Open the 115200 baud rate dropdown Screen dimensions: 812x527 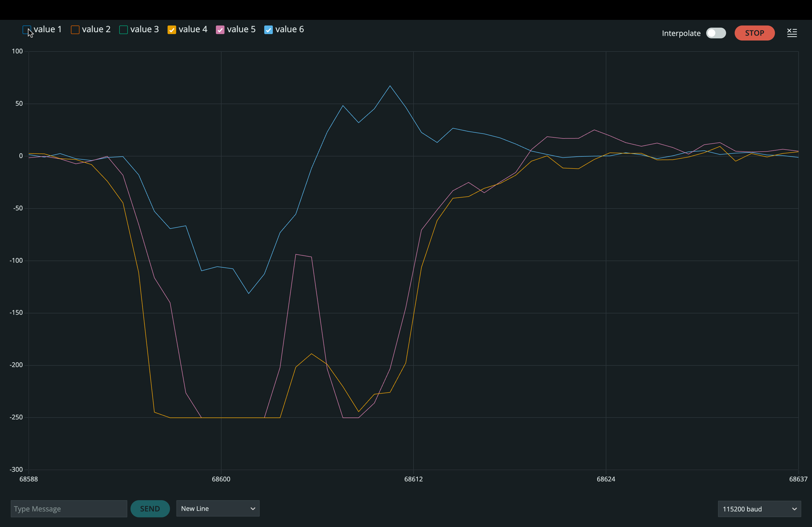click(x=759, y=509)
